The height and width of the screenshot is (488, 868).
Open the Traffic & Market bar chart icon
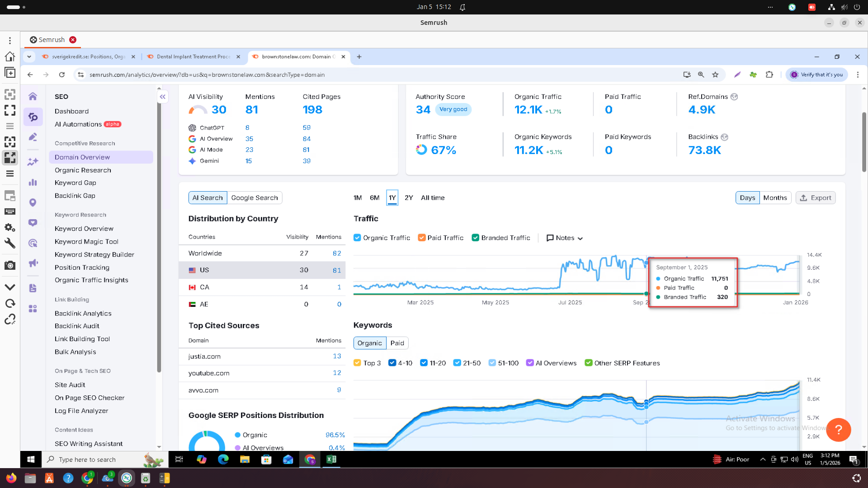click(x=33, y=183)
